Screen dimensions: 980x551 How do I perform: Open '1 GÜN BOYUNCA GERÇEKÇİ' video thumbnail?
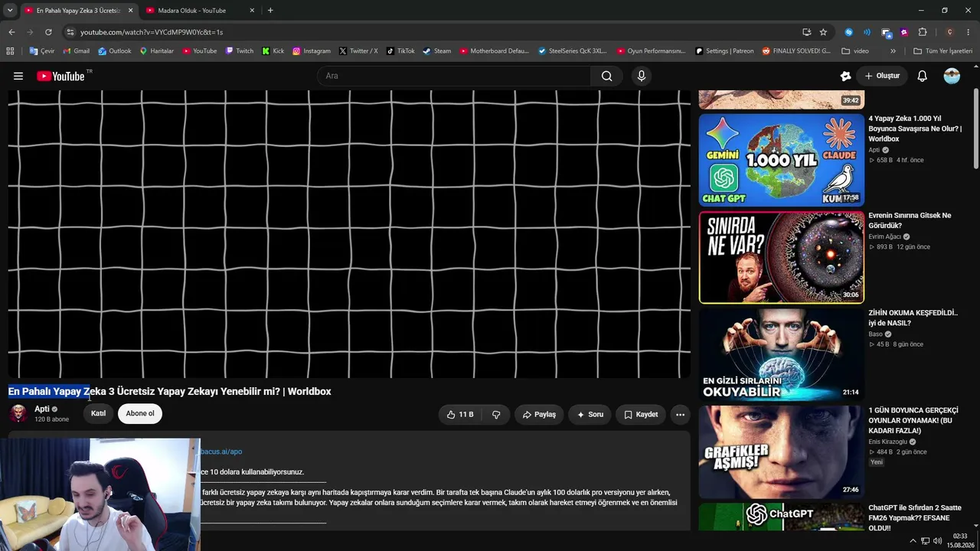click(782, 452)
